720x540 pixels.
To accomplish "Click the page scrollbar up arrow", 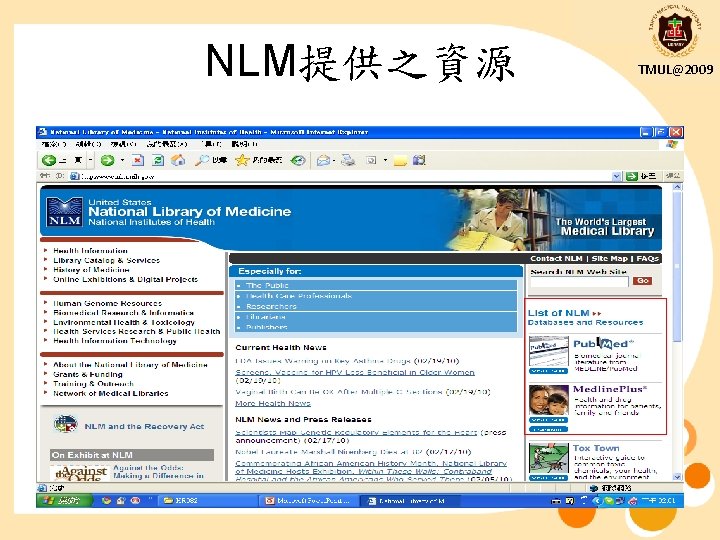I will coord(677,187).
